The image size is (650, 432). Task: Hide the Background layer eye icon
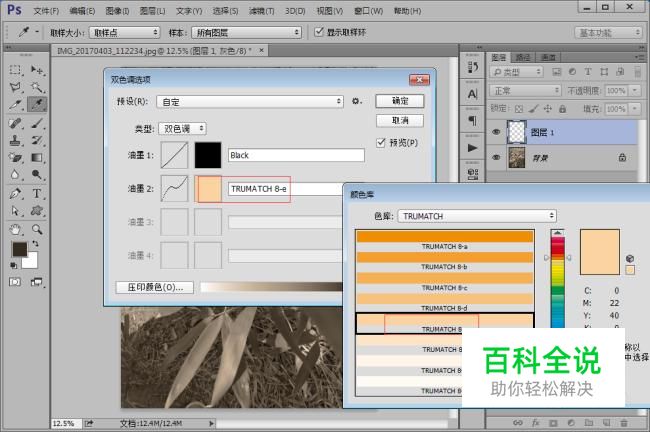(x=496, y=158)
